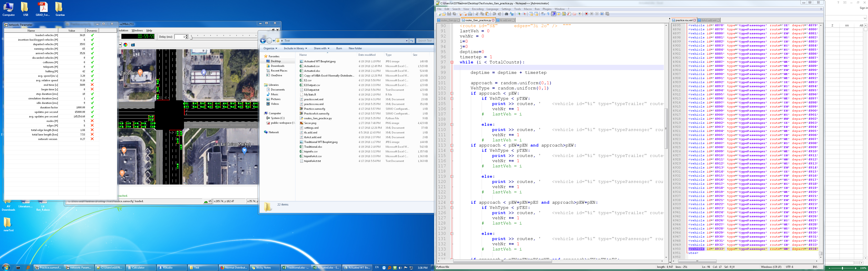
Task: Click Search Test field in Explorer
Action: click(x=425, y=41)
